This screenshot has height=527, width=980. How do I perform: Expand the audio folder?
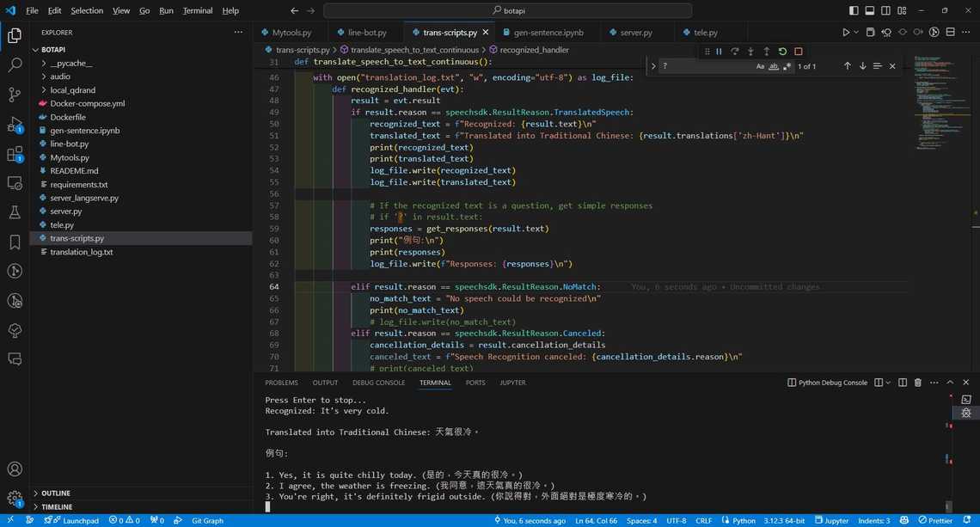coord(60,77)
